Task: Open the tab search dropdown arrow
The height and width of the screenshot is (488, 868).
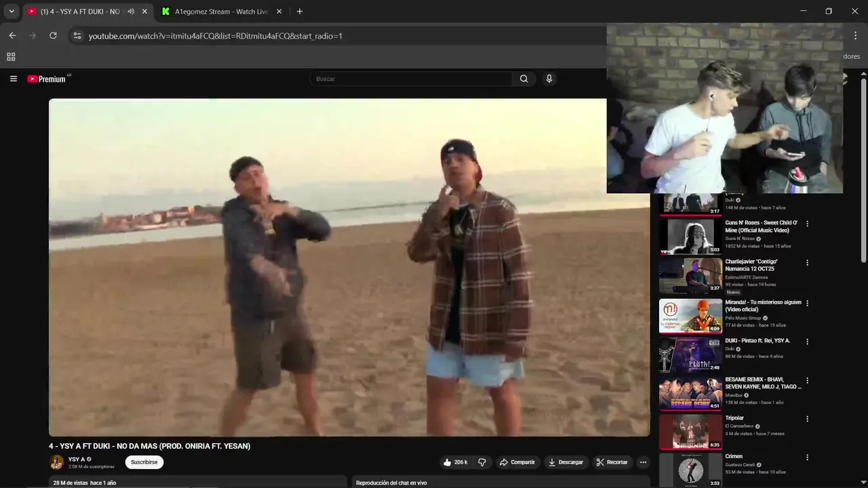Action: 11,12
